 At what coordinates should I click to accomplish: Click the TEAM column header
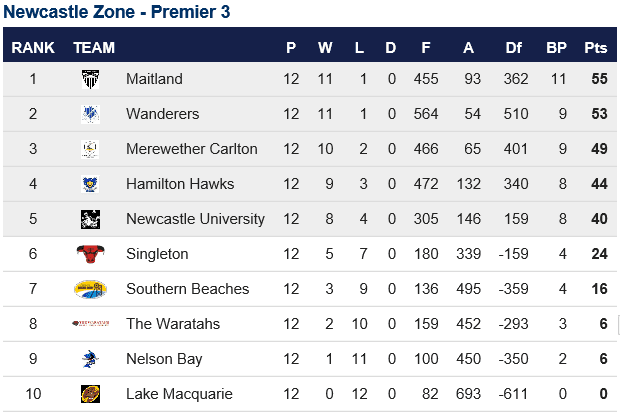coord(94,48)
